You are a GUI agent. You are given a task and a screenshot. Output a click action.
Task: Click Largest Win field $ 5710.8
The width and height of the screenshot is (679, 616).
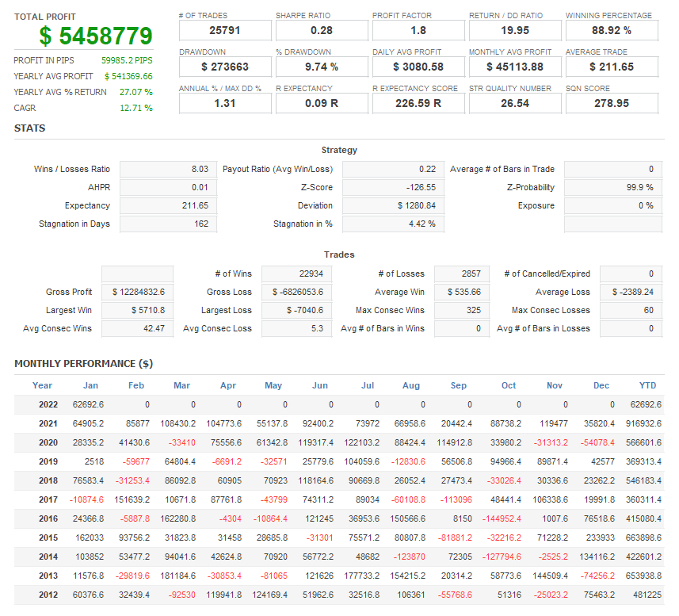pyautogui.click(x=138, y=310)
